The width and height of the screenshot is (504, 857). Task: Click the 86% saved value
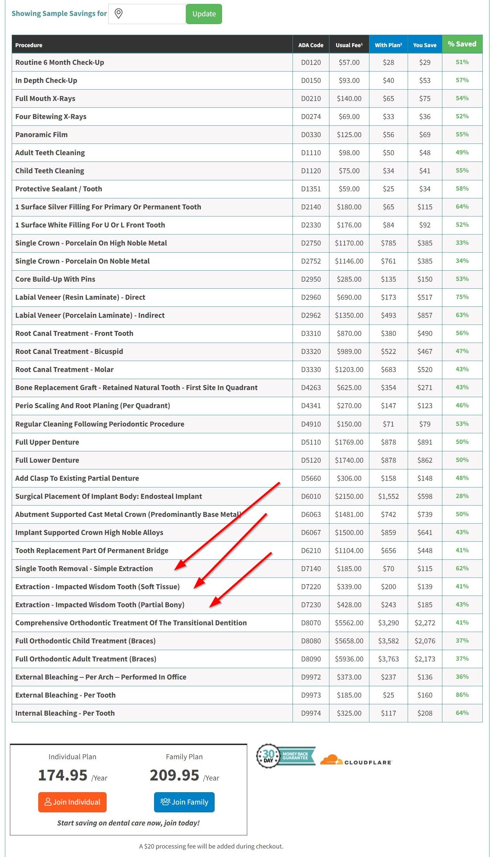click(x=462, y=695)
